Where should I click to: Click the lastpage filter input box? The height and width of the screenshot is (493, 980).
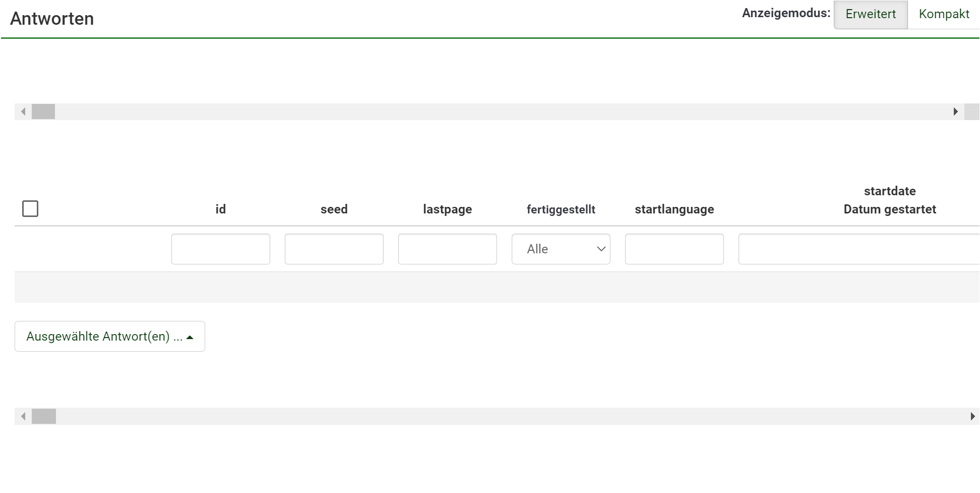447,249
